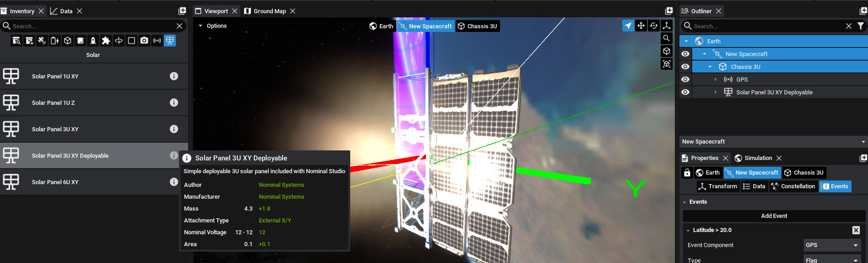This screenshot has height=263, width=868.
Task: Open the New Spacecraft selector dropdown
Action: [773, 142]
